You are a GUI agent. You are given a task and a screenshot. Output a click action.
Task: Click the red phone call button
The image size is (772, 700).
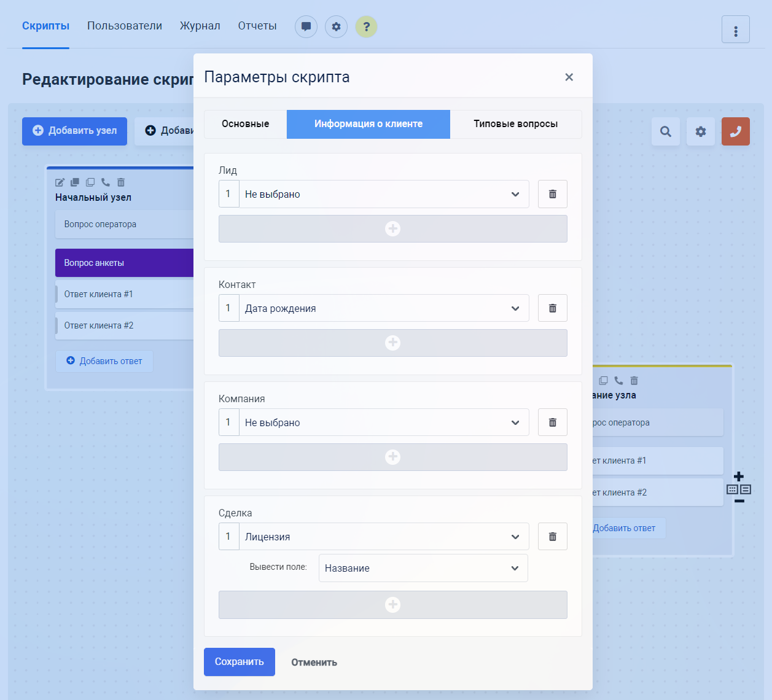click(735, 131)
